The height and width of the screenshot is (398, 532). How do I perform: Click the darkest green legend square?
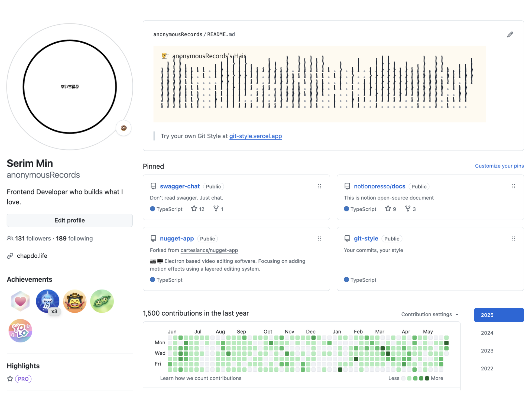pos(427,378)
